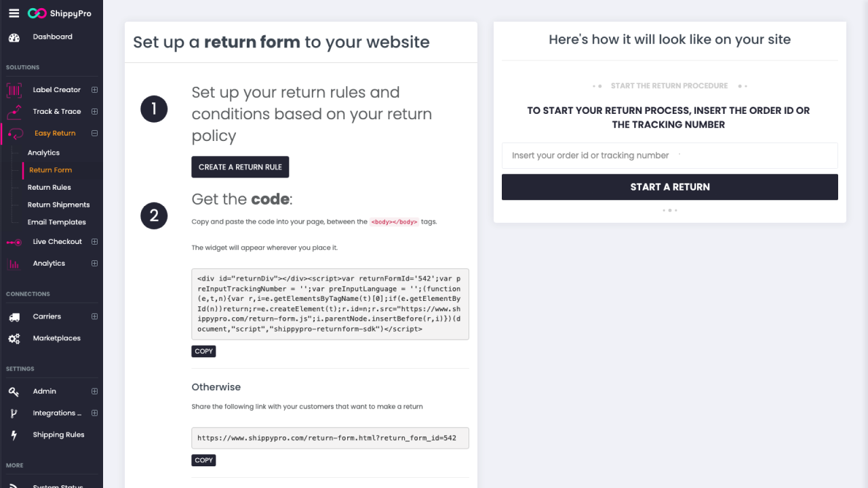The height and width of the screenshot is (488, 868).
Task: Copy the embed widget code
Action: (203, 352)
